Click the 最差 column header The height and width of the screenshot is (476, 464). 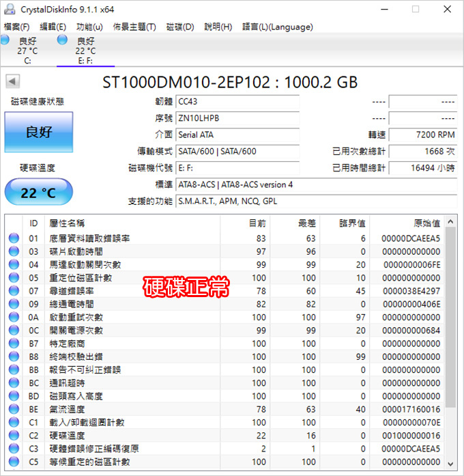point(295,223)
